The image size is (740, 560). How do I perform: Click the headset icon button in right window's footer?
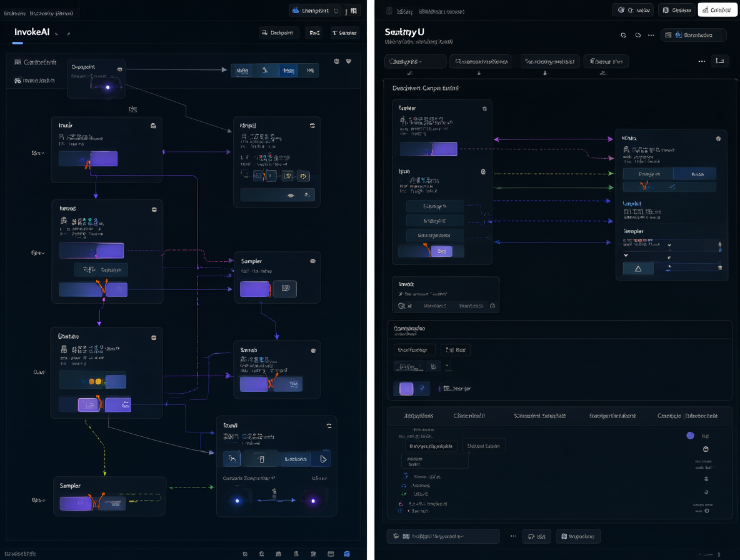click(537, 536)
